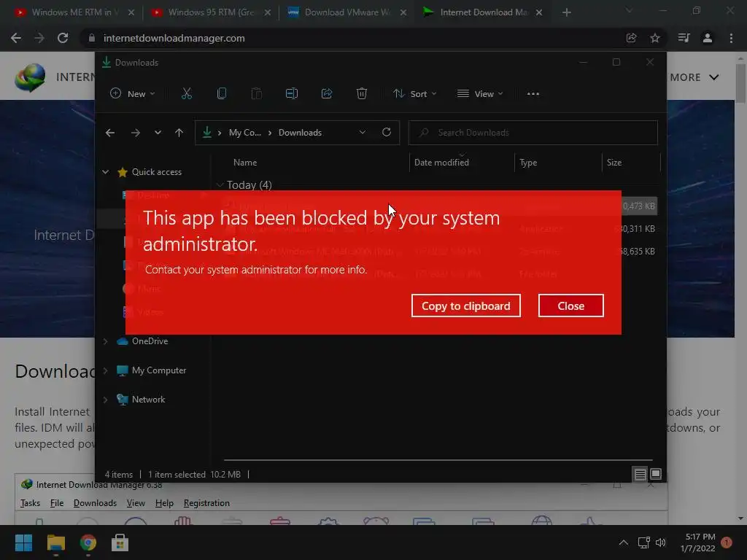Go up one folder level
The image size is (747, 560).
pos(179,133)
